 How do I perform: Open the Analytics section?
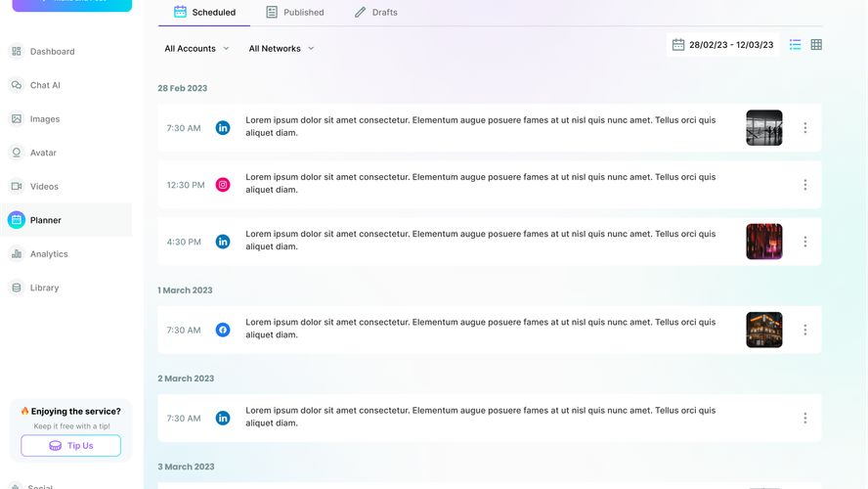[x=49, y=254]
